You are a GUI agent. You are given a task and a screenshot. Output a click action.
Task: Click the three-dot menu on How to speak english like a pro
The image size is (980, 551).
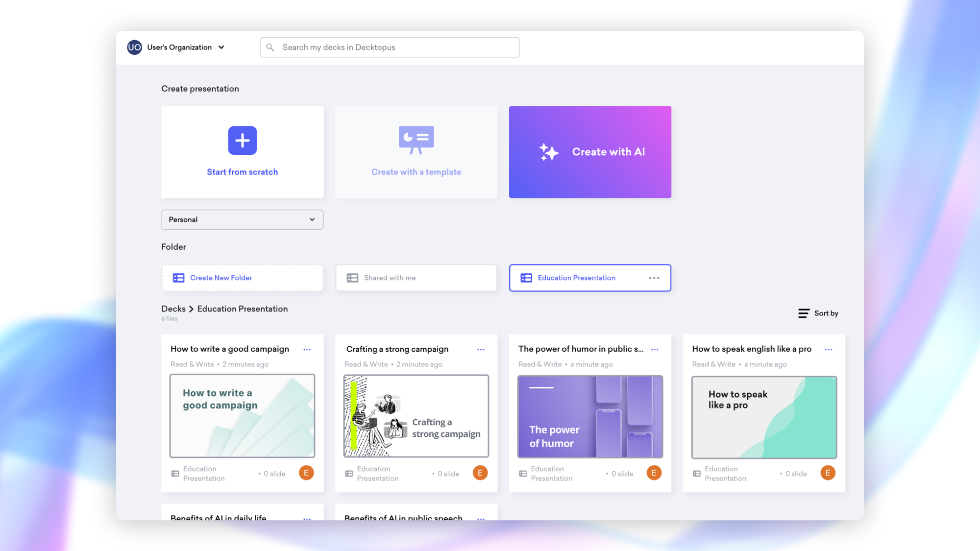829,349
